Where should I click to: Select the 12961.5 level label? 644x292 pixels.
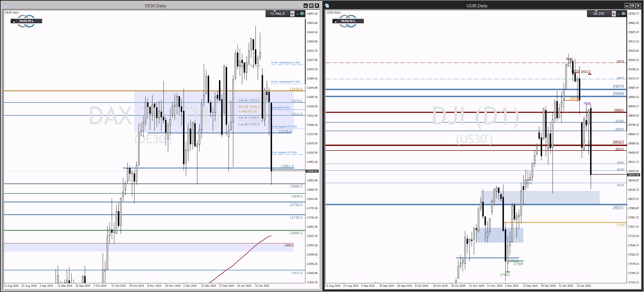287,166
